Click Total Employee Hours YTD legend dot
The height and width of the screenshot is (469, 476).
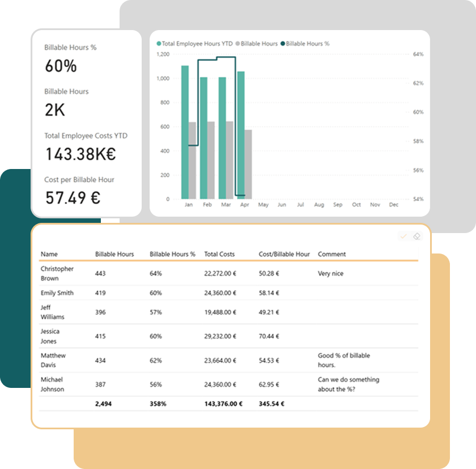point(159,44)
